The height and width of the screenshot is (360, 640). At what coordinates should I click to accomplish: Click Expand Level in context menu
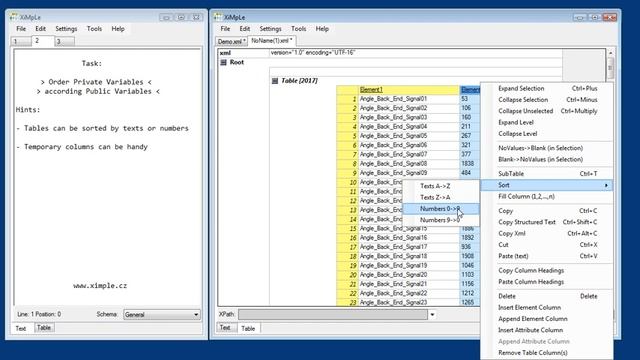pyautogui.click(x=547, y=122)
